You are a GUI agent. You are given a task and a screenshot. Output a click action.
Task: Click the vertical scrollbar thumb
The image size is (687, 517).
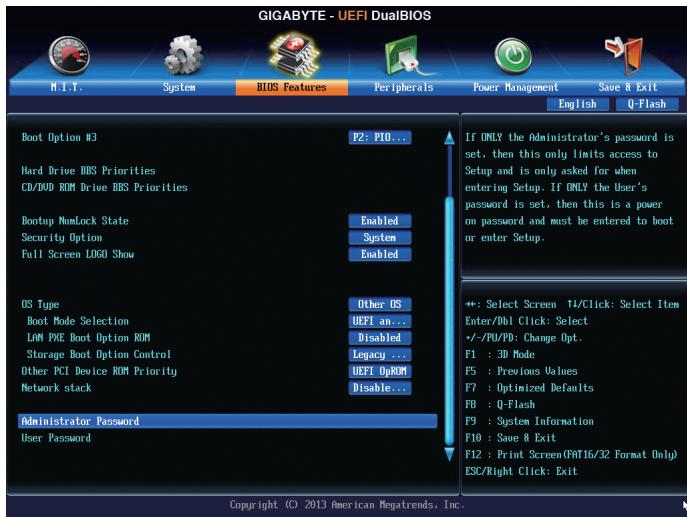pos(449,321)
